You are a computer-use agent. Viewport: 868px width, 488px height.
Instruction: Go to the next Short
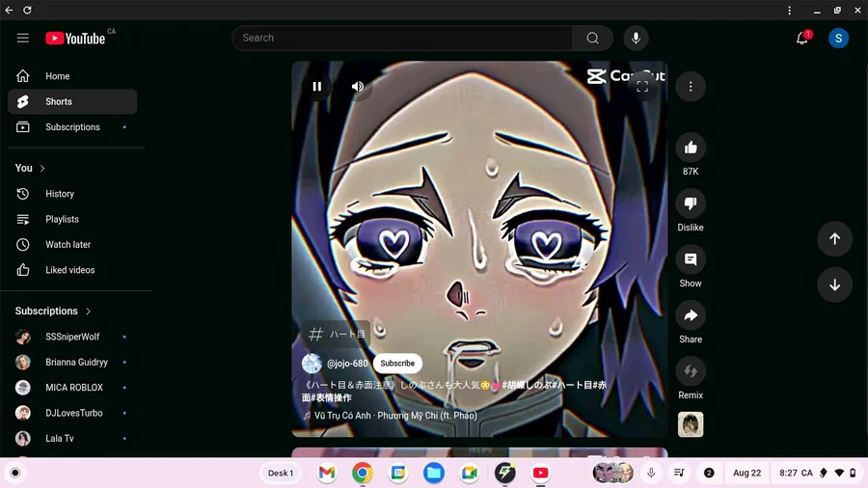pos(834,285)
